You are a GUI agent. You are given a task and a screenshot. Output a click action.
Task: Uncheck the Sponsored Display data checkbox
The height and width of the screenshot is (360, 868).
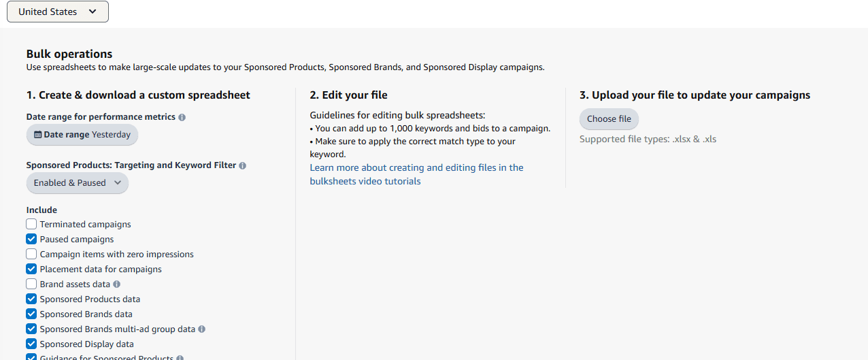tap(31, 344)
